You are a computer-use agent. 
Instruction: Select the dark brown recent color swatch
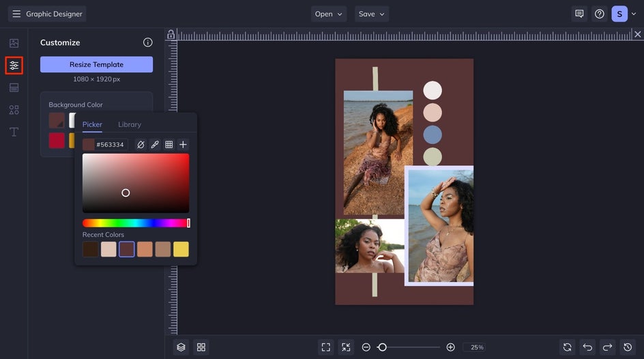[x=90, y=249]
